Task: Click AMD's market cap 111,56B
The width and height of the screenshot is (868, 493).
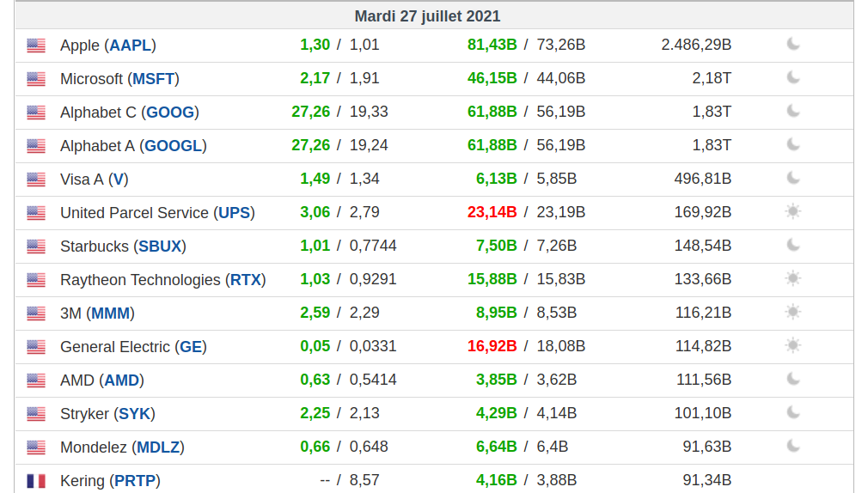Action: (x=704, y=380)
